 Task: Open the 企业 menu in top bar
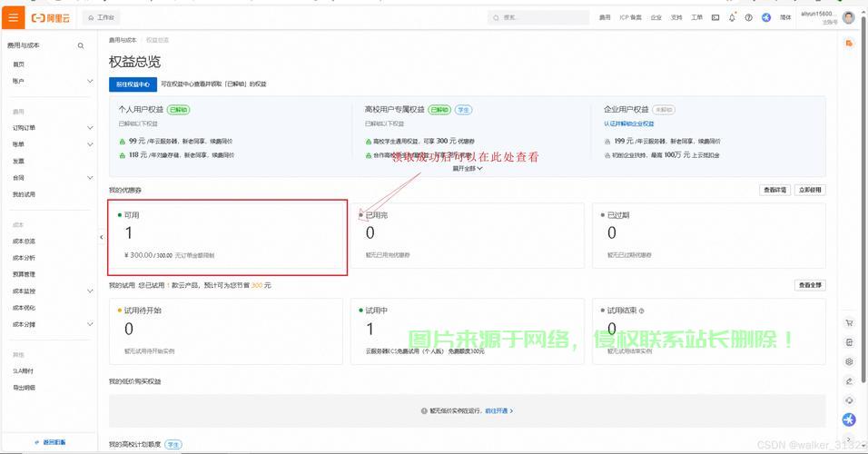656,18
